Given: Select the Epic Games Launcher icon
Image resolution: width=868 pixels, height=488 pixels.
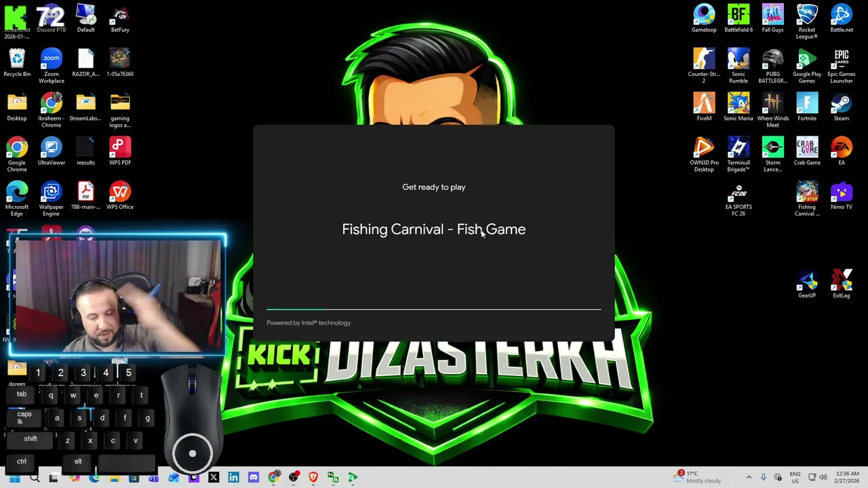Looking at the screenshot, I should coord(842,66).
